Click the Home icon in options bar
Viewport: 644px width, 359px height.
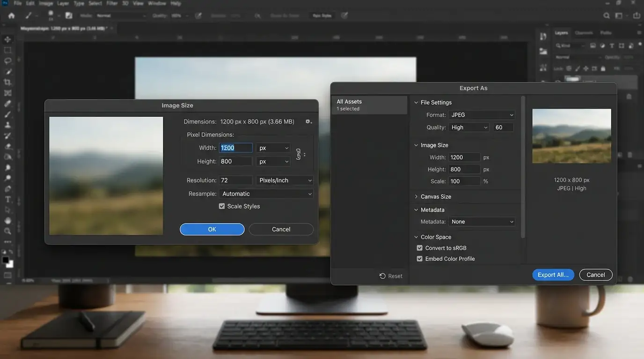pos(11,15)
